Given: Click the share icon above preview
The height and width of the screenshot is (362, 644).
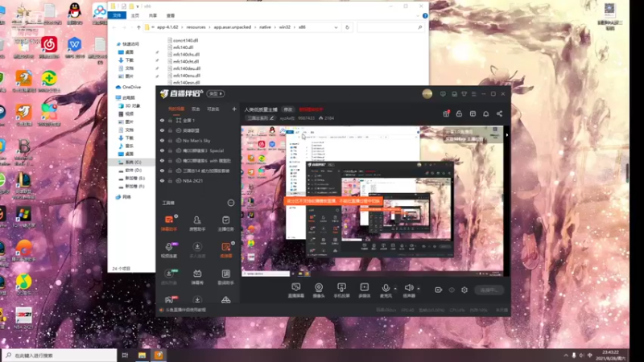Looking at the screenshot, I should pos(499,113).
